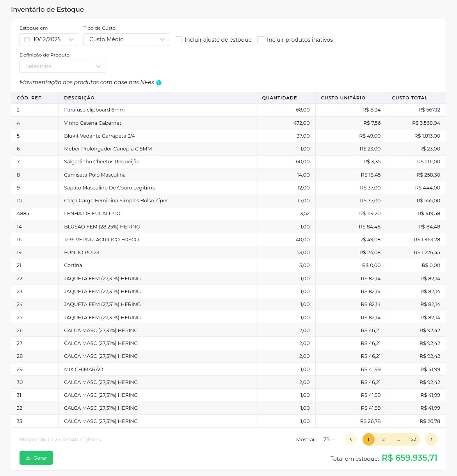Click the green Gerar button
The width and height of the screenshot is (457, 476).
(x=36, y=458)
